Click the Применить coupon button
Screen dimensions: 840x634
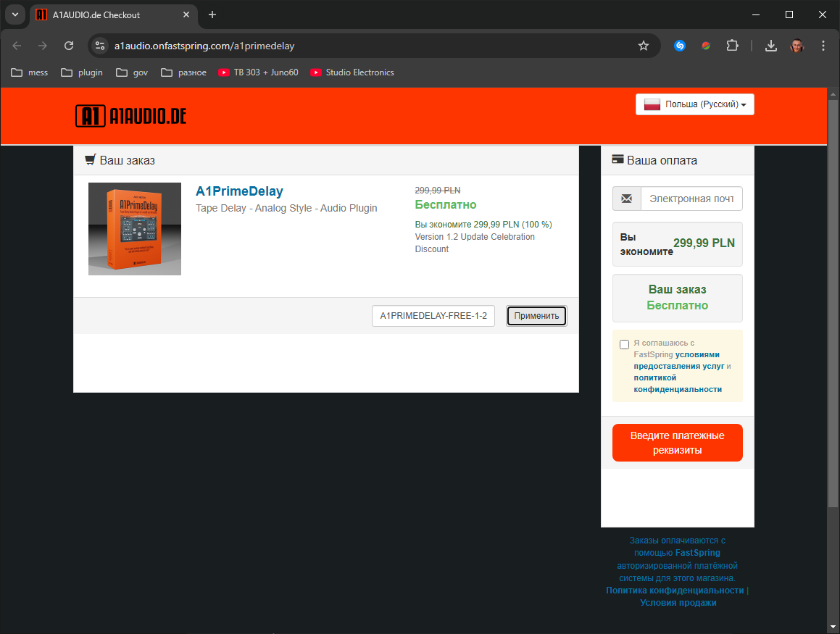point(536,316)
